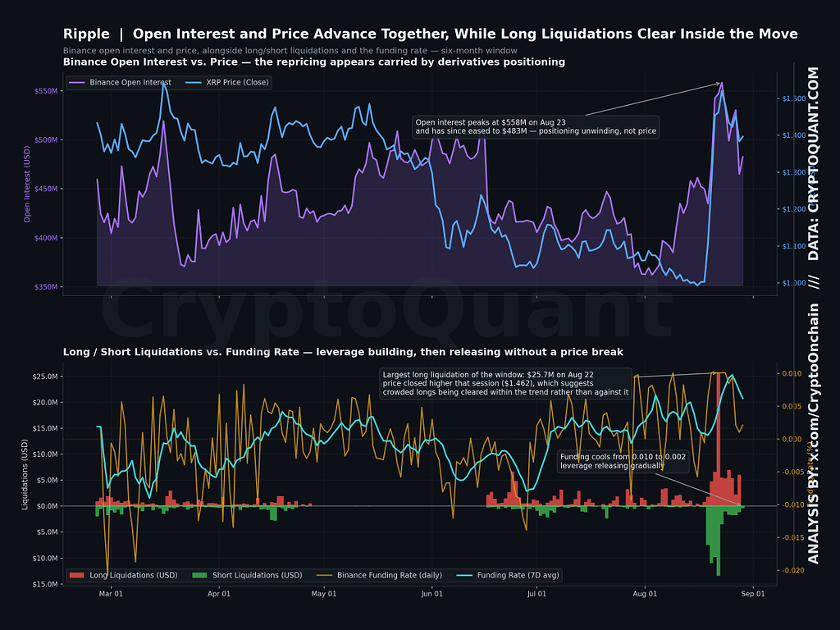
Task: Click the DATA: CRYPTOQUANT.COM vertical credit
Action: click(x=814, y=163)
